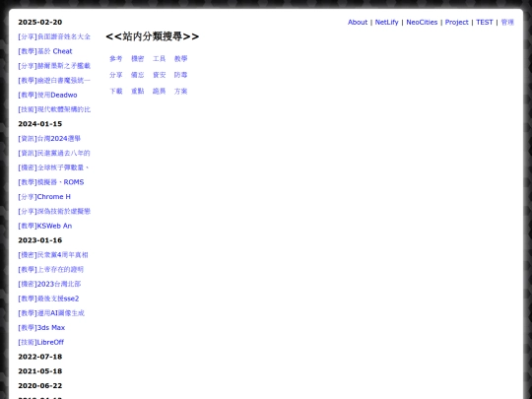This screenshot has width=532, height=399.
Task: Open the [技術]現代軟體架構 article link
Action: (54, 109)
